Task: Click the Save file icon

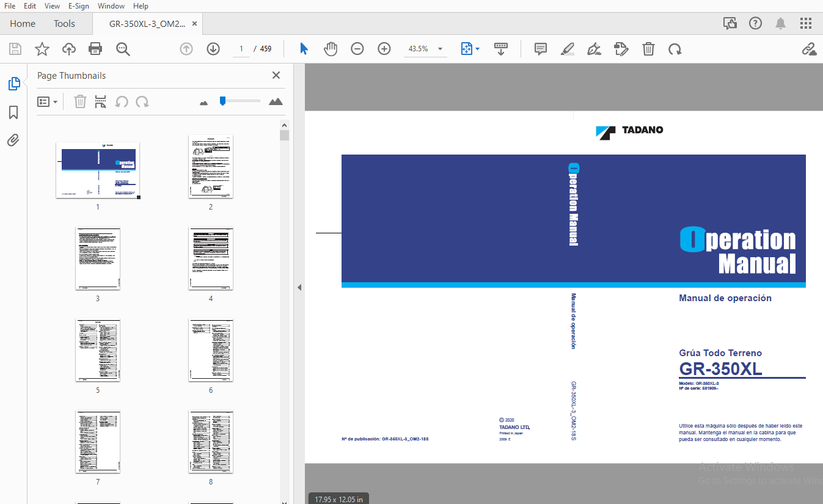Action: pyautogui.click(x=15, y=49)
